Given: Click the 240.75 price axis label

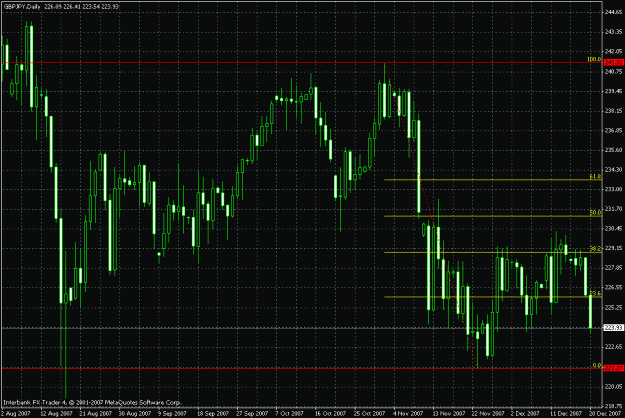Looking at the screenshot, I should pyautogui.click(x=613, y=72).
